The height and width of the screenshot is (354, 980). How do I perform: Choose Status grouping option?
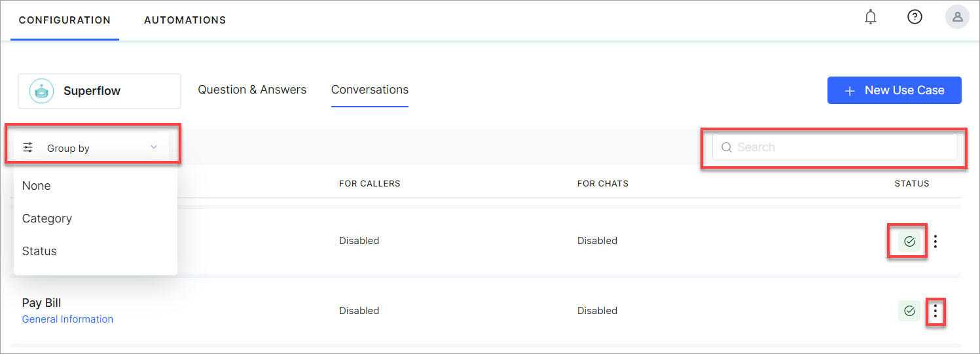point(39,251)
